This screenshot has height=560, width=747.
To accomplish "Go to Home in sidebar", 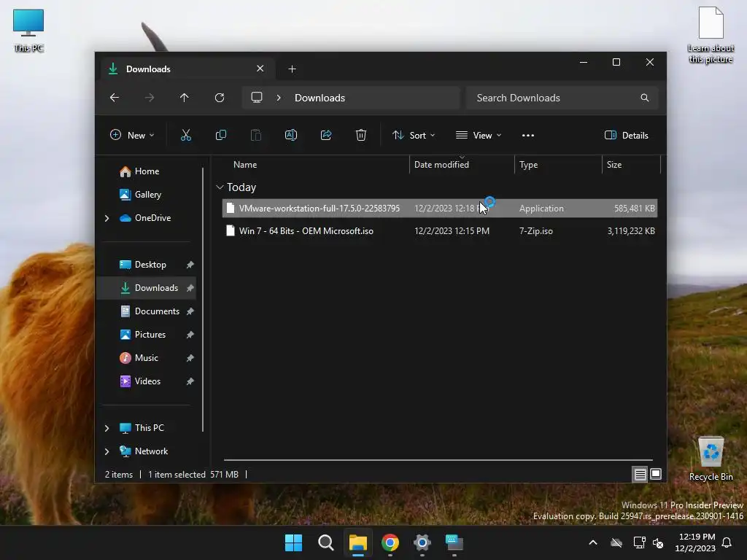I will point(146,171).
